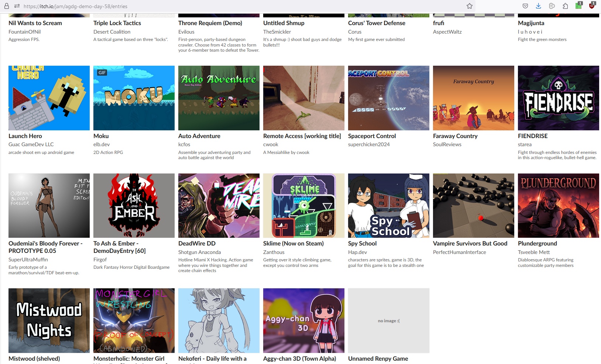
Task: Open the Launch Hero title link
Action: [x=25, y=136]
